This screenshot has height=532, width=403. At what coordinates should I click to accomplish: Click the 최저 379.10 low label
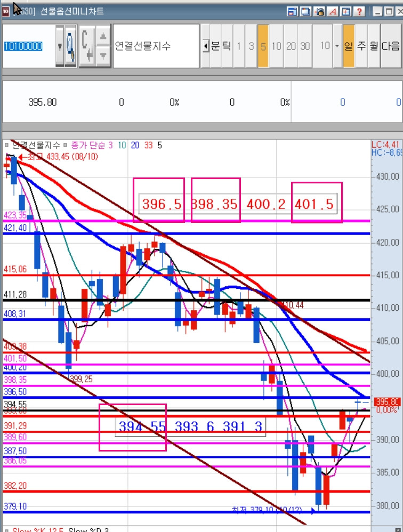pyautogui.click(x=267, y=510)
